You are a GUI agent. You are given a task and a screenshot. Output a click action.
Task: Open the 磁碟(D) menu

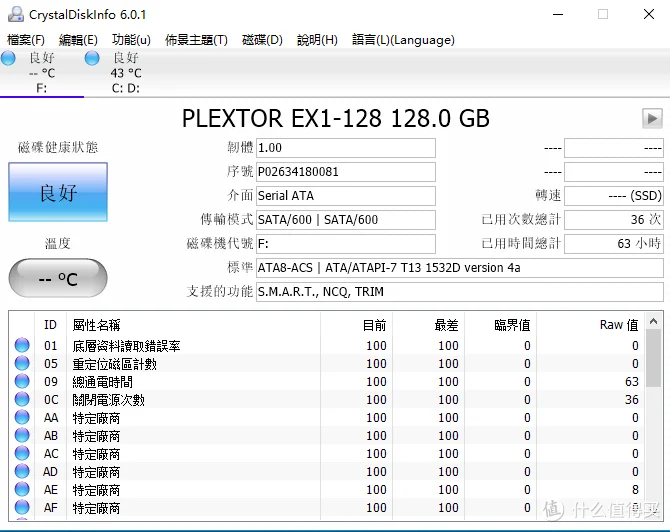click(x=262, y=40)
